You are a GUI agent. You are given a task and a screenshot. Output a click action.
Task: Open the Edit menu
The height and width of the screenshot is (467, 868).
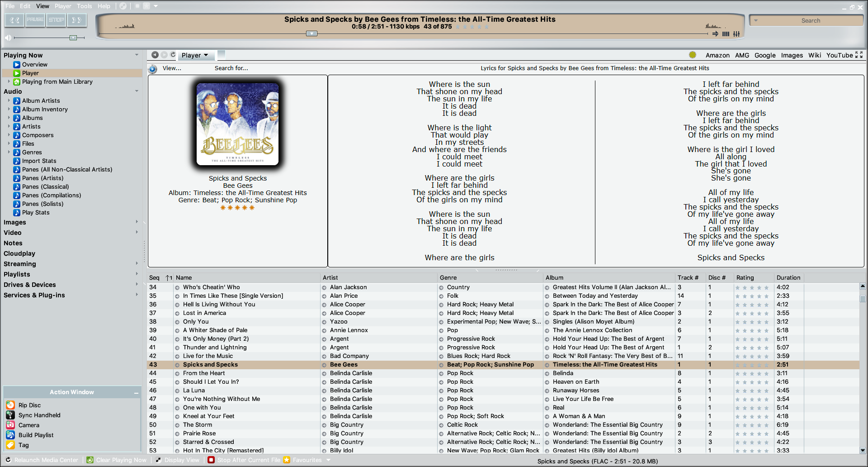click(25, 6)
